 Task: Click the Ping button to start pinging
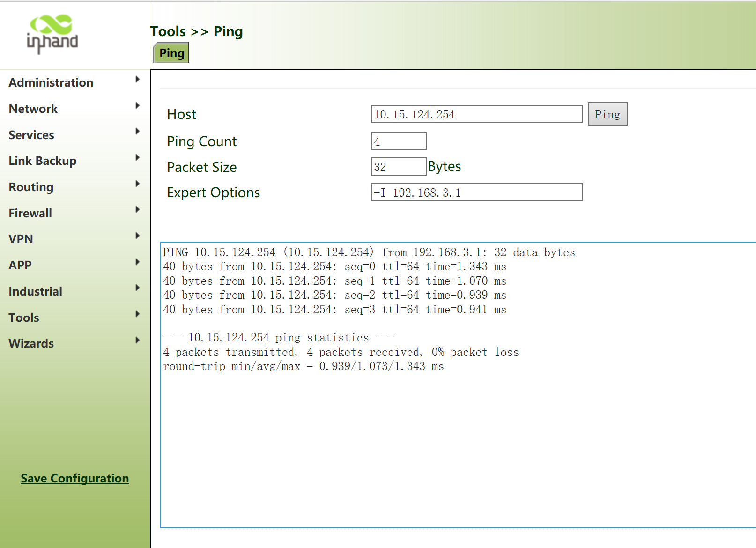[608, 114]
